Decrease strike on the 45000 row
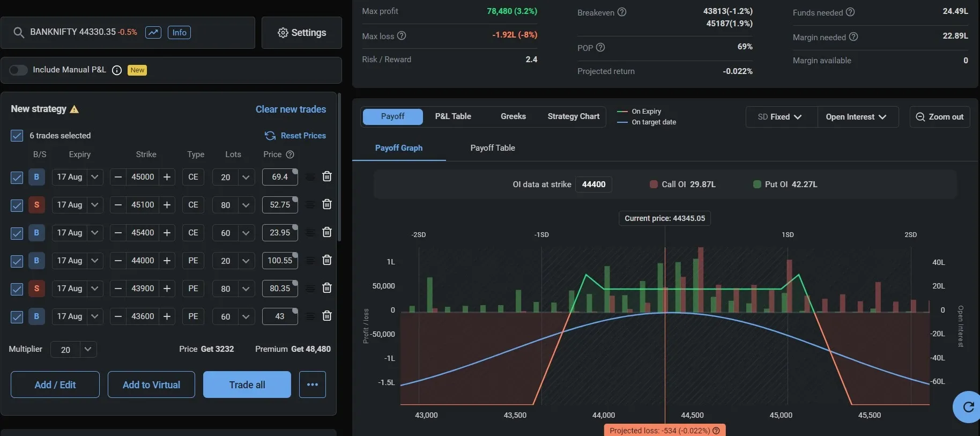The width and height of the screenshot is (980, 436). click(118, 177)
